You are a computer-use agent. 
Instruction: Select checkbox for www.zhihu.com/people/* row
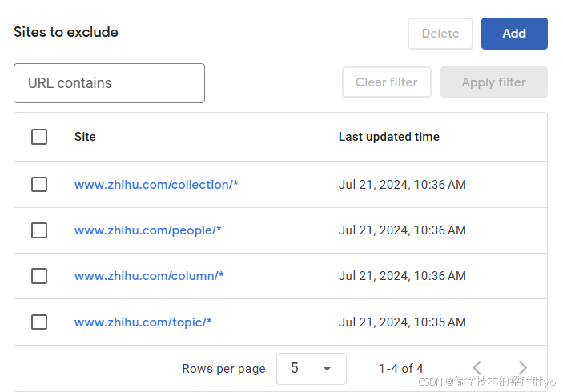click(x=39, y=230)
